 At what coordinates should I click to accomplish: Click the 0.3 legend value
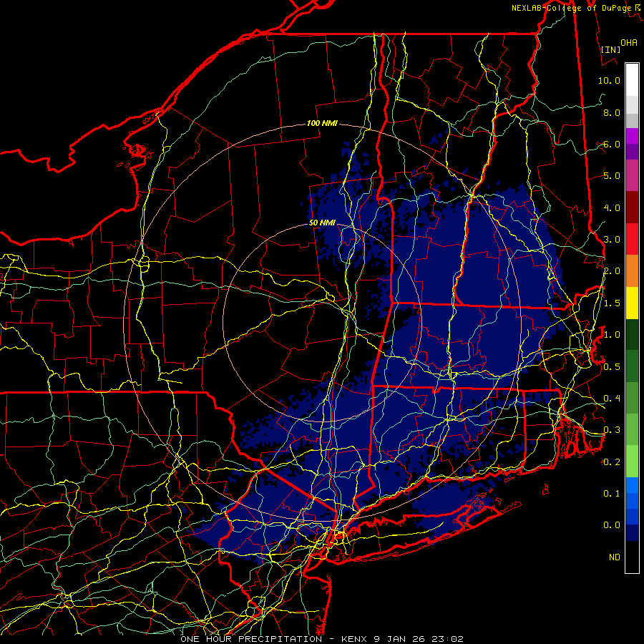(x=612, y=430)
